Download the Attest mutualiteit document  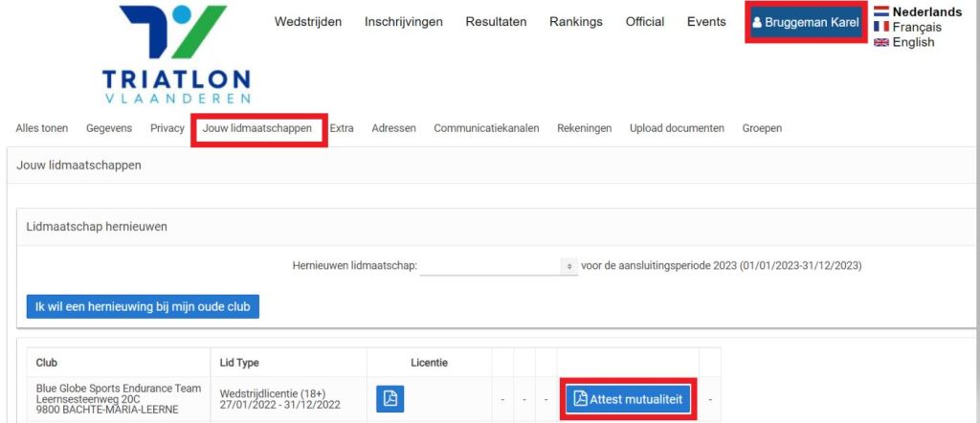[628, 399]
